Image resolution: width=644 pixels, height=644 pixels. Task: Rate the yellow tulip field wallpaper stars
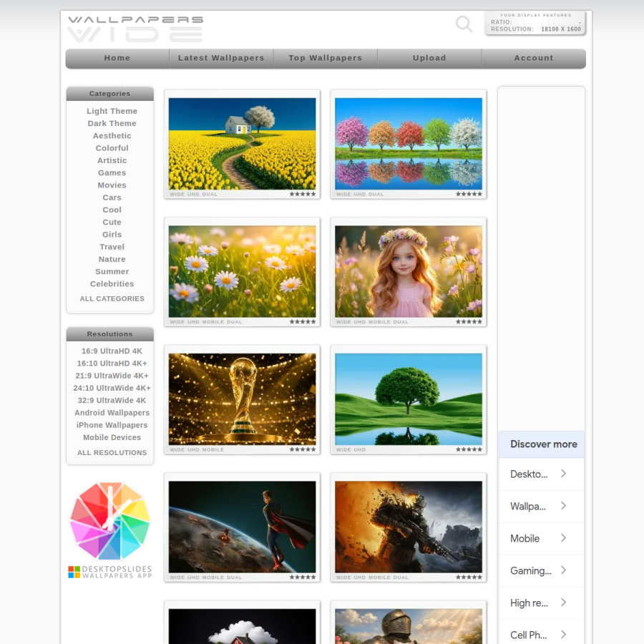tap(303, 194)
